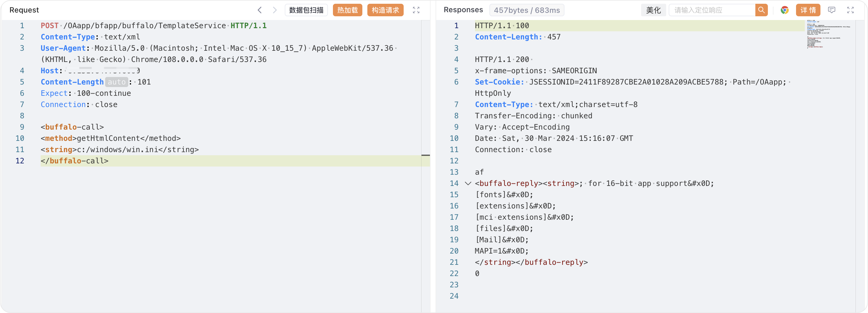Click the x-frame-options: SAMEORIGIN line

(x=536, y=71)
